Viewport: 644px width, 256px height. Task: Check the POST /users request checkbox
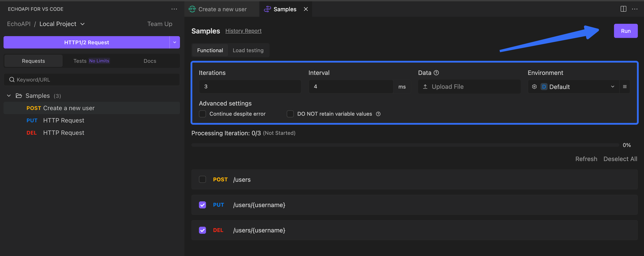202,179
